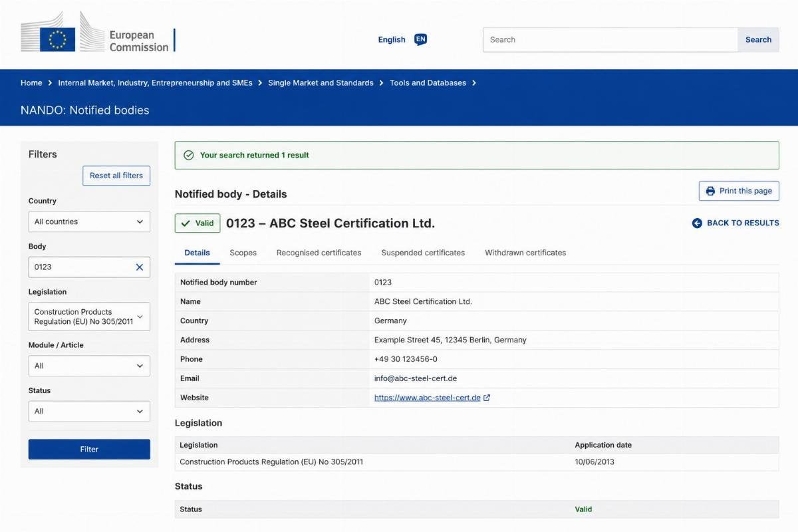Click the Search button

[x=758, y=40]
